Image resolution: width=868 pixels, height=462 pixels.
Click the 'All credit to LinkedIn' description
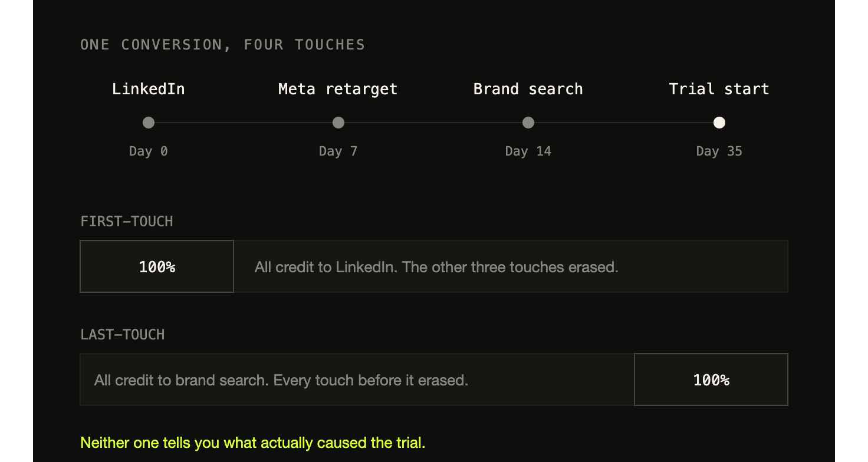[436, 267]
